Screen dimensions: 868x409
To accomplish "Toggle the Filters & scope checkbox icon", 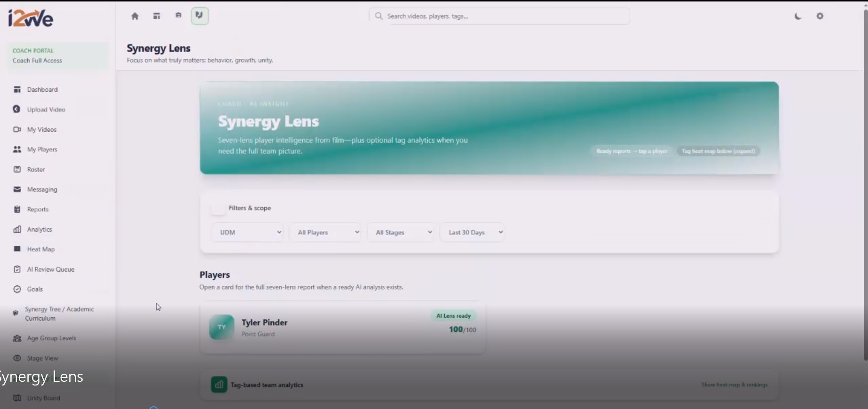I will pyautogui.click(x=218, y=208).
